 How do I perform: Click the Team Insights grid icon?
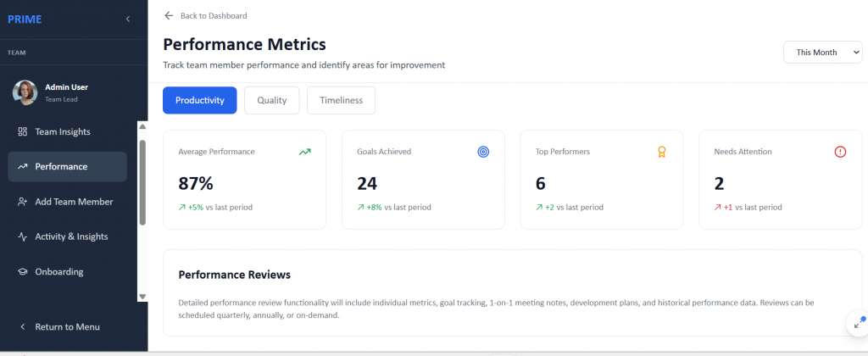(x=23, y=131)
